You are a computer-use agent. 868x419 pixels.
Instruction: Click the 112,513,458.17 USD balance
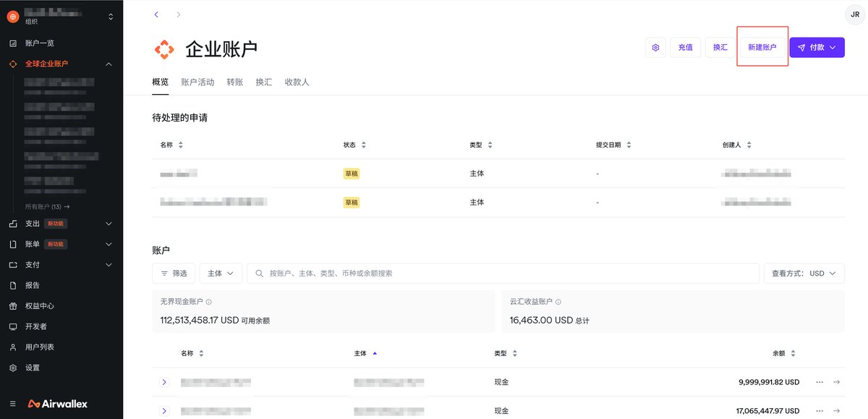click(x=199, y=321)
